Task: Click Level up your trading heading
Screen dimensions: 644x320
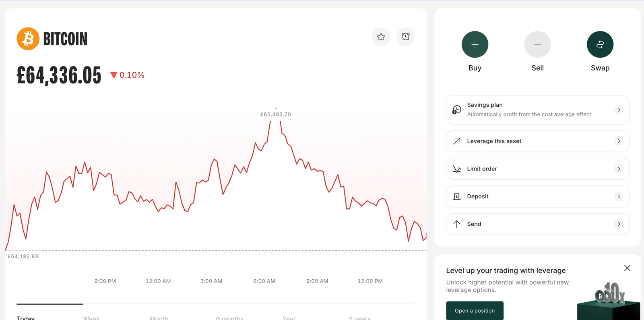Action: (x=506, y=270)
